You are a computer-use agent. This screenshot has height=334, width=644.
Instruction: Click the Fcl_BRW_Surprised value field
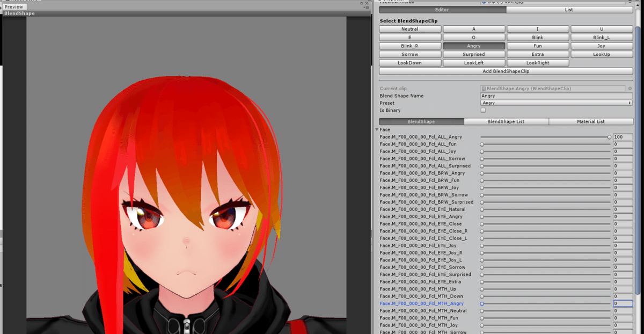(x=623, y=202)
